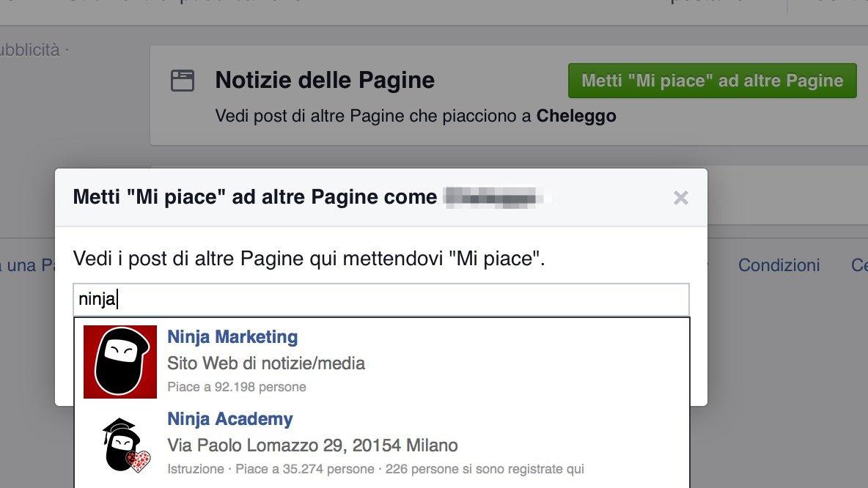Click the Via Paolo Lomazzo address text
The height and width of the screenshot is (488, 868).
[x=312, y=445]
